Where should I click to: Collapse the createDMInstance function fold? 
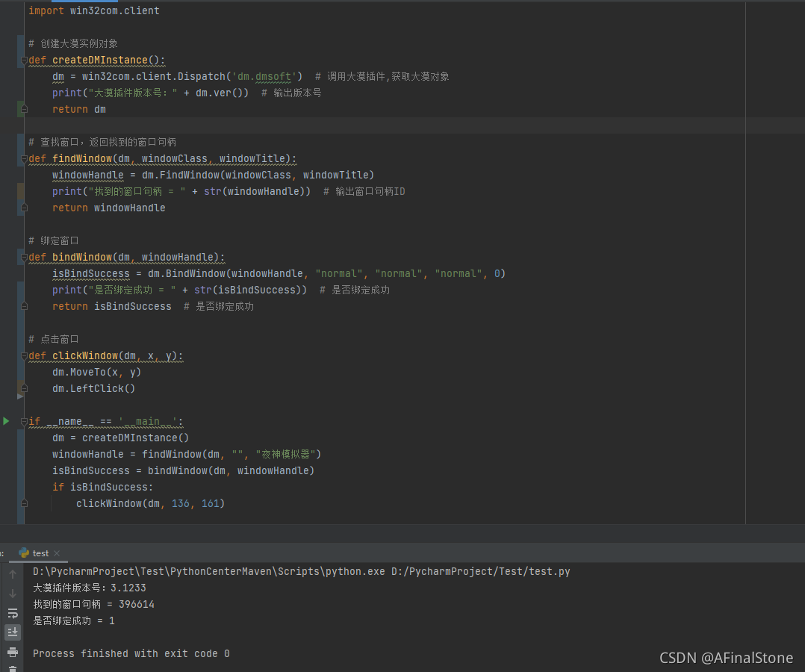24,60
